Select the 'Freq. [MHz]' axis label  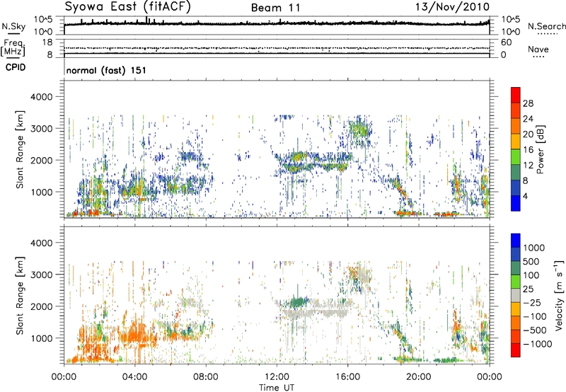pos(13,47)
